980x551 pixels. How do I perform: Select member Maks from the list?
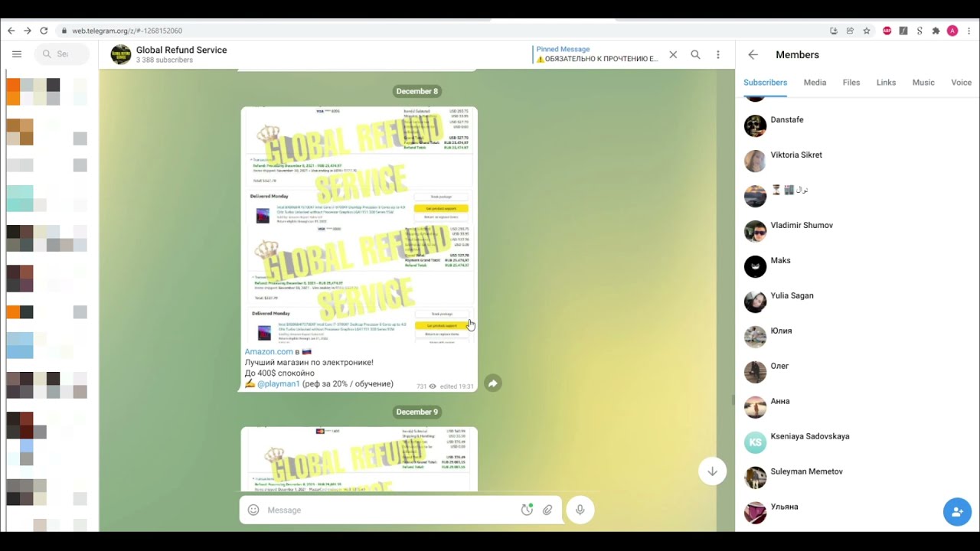pos(854,266)
